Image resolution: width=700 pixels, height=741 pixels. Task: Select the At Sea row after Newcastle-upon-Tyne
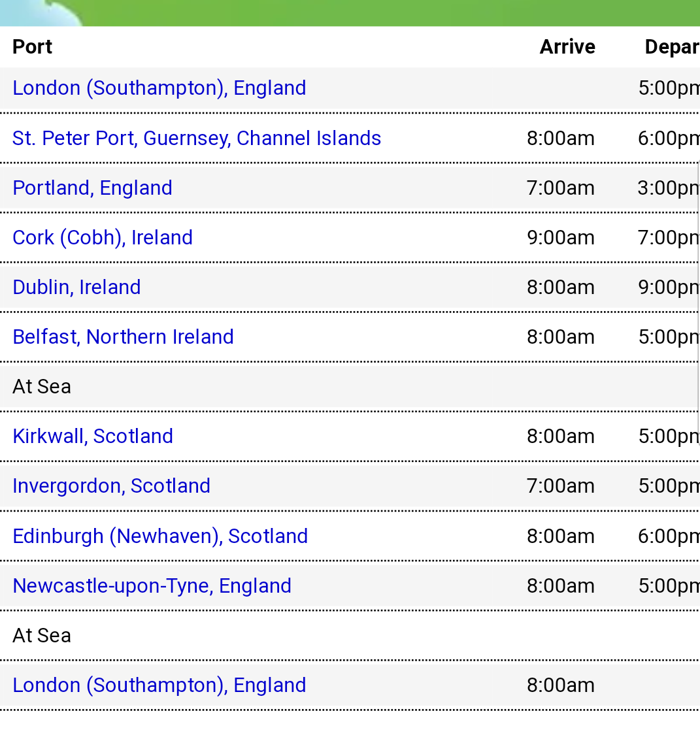tap(42, 636)
